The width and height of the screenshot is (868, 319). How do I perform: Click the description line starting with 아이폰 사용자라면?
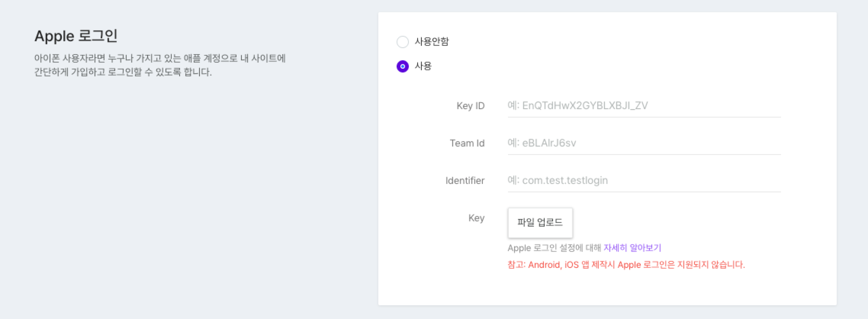click(x=160, y=58)
